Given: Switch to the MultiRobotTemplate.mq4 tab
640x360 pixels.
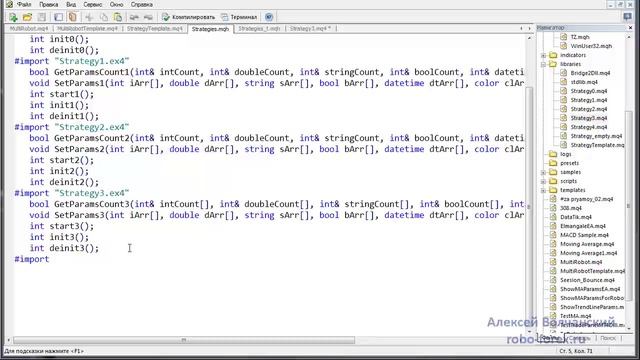Looking at the screenshot, I should click(87, 29).
